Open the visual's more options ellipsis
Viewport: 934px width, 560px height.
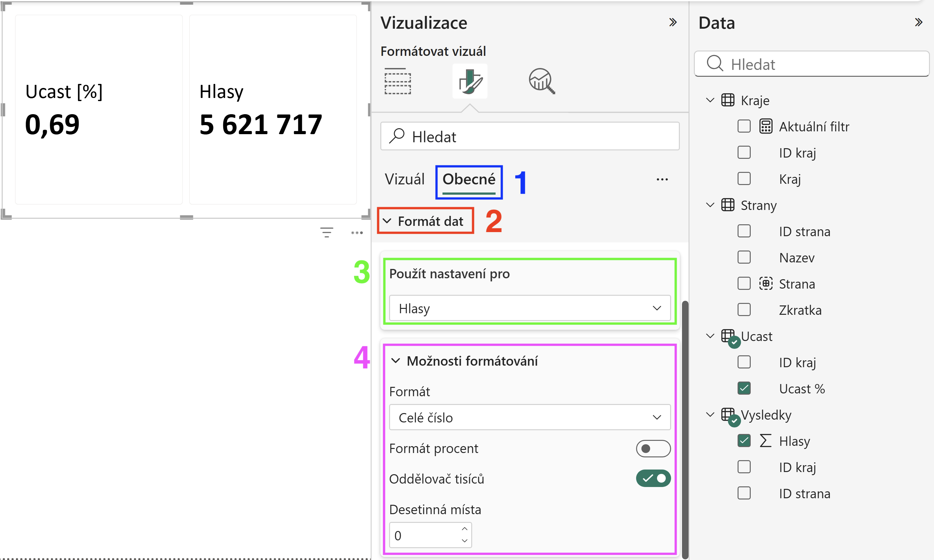[x=357, y=232]
